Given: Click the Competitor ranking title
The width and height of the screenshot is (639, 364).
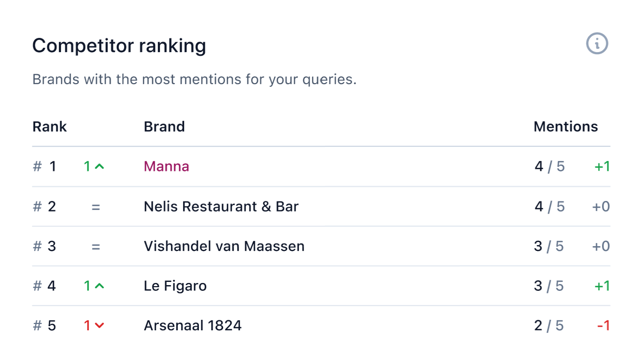Looking at the screenshot, I should (x=119, y=46).
